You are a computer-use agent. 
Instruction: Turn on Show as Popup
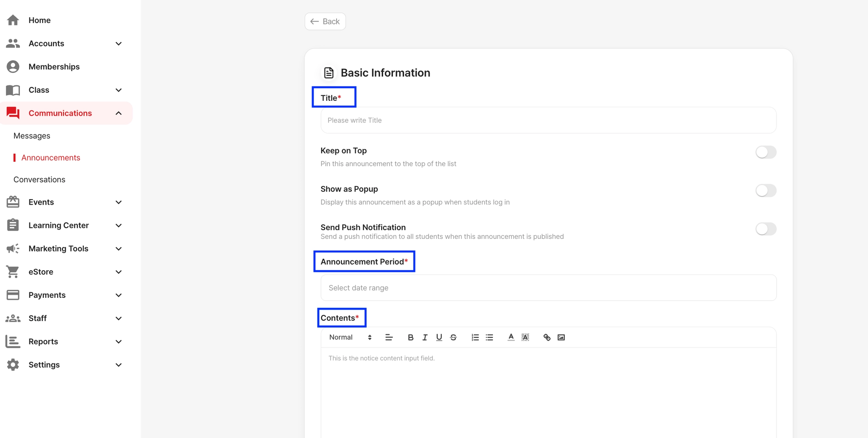[765, 191]
